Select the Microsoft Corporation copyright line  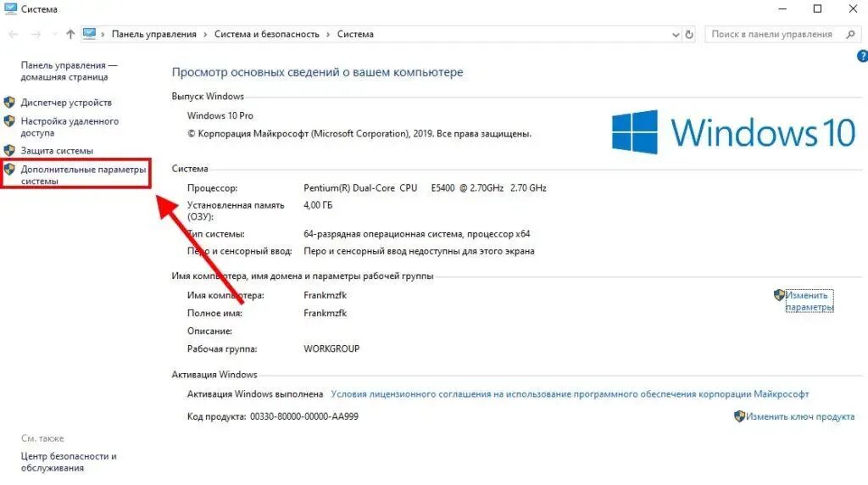coord(359,134)
